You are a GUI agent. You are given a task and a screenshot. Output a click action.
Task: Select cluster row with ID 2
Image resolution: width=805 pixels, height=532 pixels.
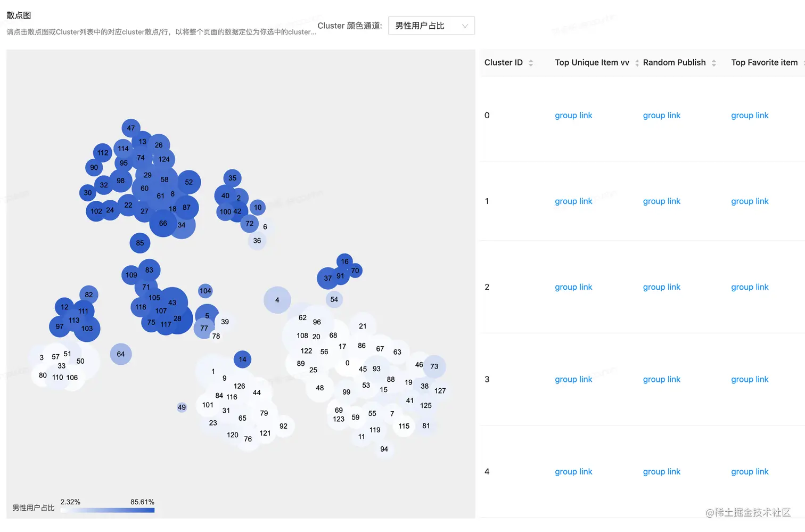tap(642, 287)
